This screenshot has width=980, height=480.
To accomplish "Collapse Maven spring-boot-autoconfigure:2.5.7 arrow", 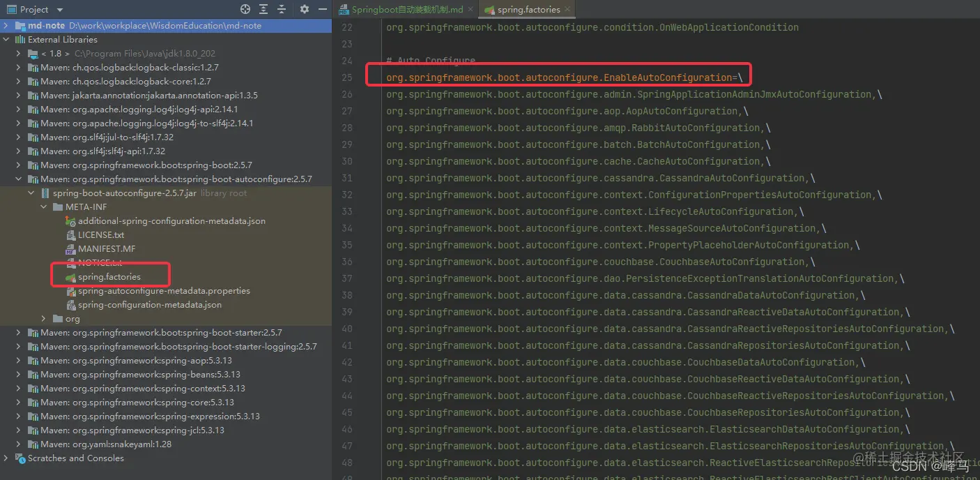I will [19, 179].
